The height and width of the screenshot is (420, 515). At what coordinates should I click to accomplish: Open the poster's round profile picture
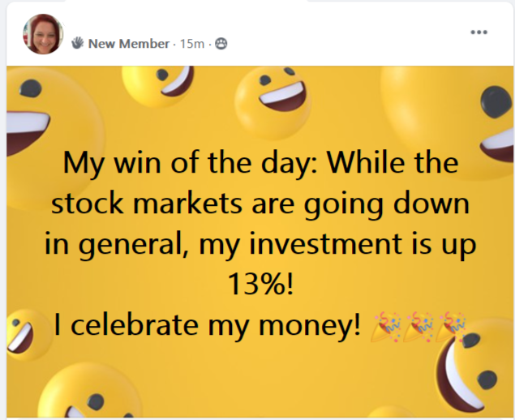click(43, 34)
